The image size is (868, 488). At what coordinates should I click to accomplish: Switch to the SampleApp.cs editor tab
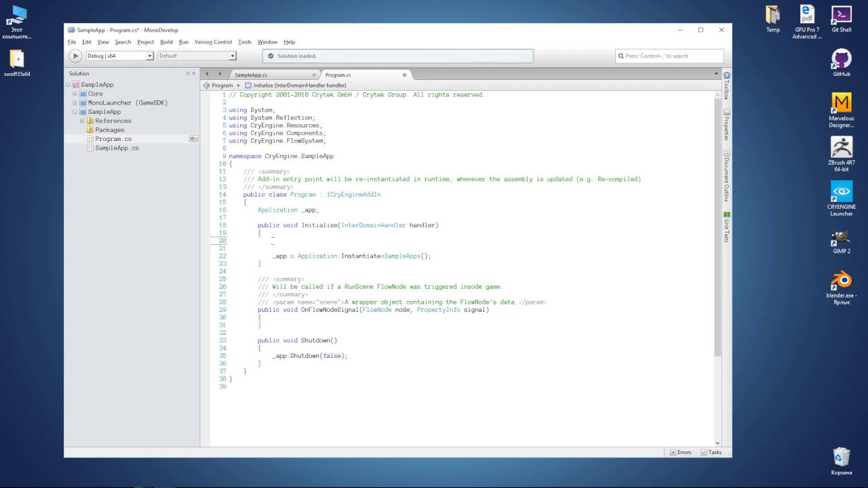coord(273,75)
